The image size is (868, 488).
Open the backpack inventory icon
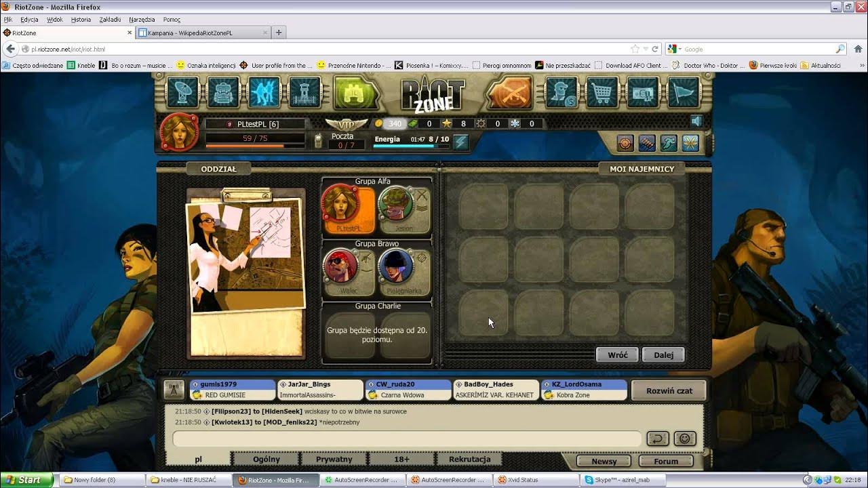click(223, 92)
